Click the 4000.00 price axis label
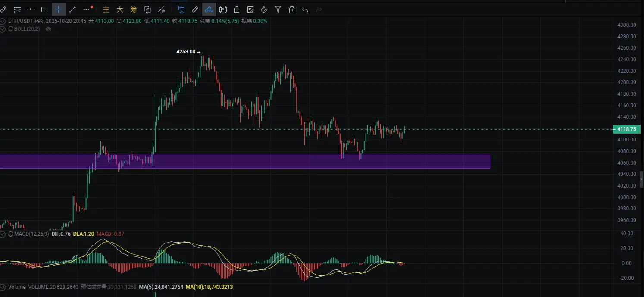Viewport: 644px width, 297px height. 627,197
